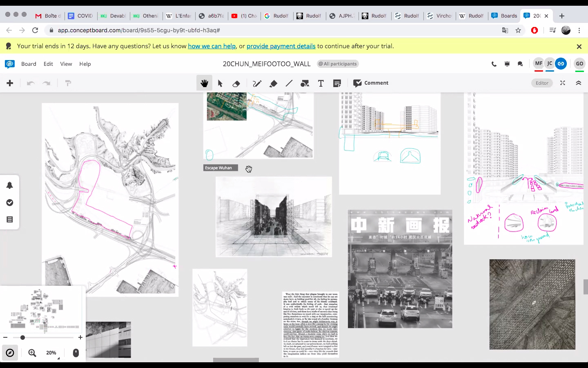The width and height of the screenshot is (588, 368).
Task: Choose the Eraser tool
Action: (x=236, y=83)
